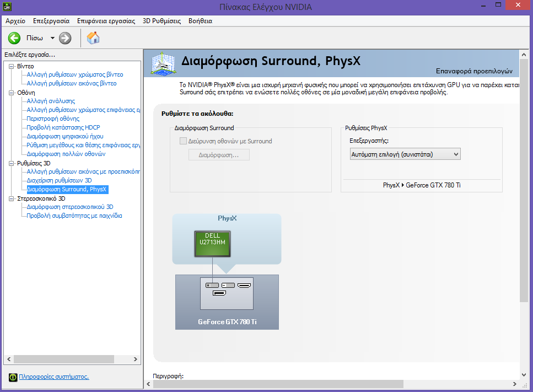Viewport: 533px width, 392px height.
Task: Open the Αρχείο menu
Action: click(x=15, y=21)
